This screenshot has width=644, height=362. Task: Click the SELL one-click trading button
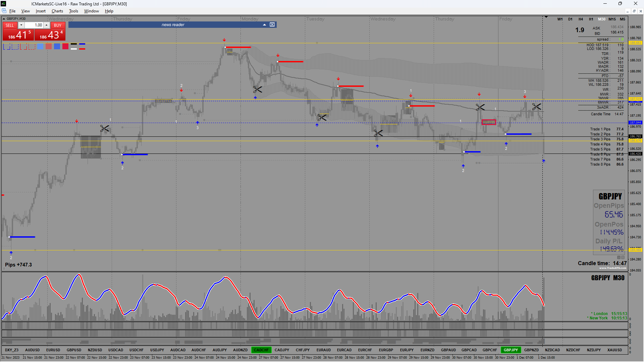pos(10,25)
